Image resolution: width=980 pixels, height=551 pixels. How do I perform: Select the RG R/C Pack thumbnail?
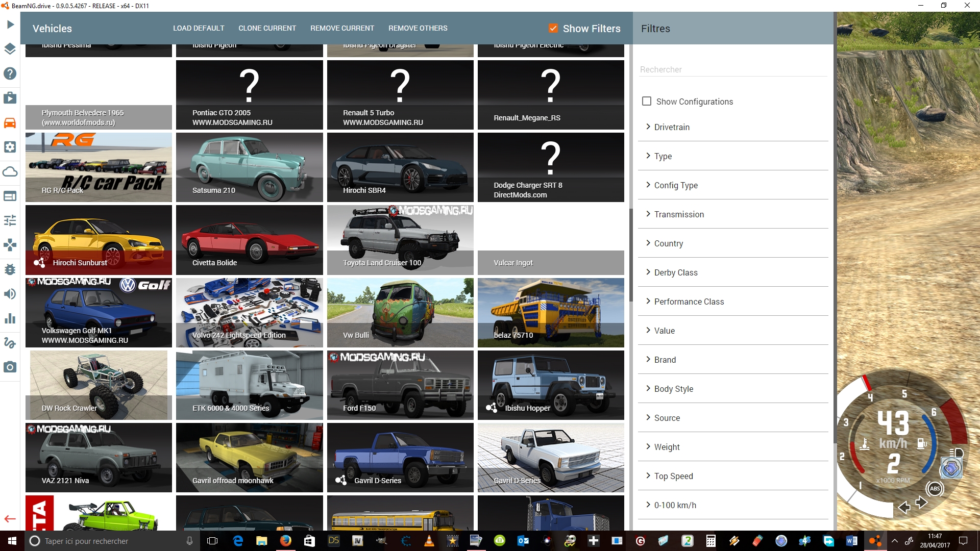pos(99,167)
